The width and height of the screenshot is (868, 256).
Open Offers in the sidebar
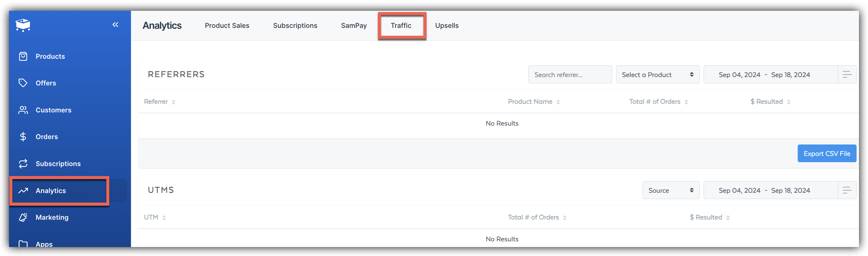(46, 83)
